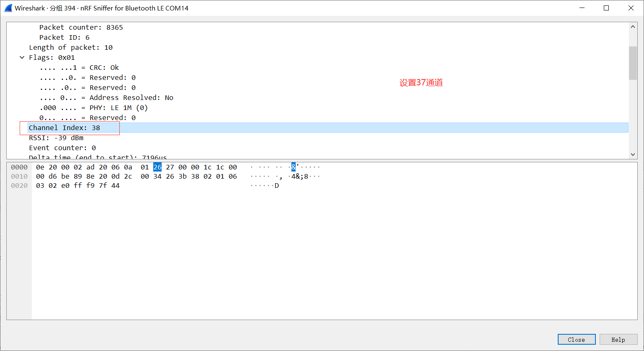Click the scroll down arrow of details pane
This screenshot has height=351, width=644.
coord(633,154)
